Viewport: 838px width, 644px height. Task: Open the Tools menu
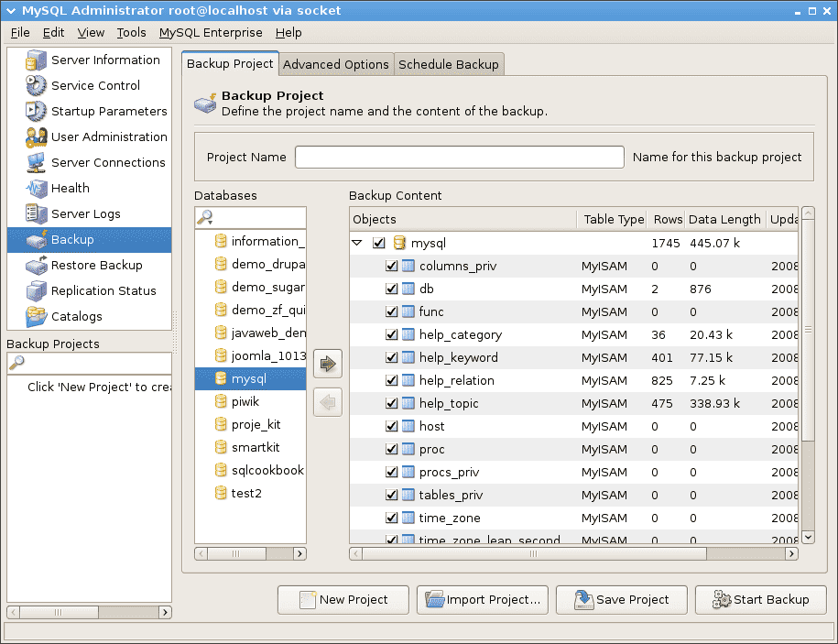[132, 33]
